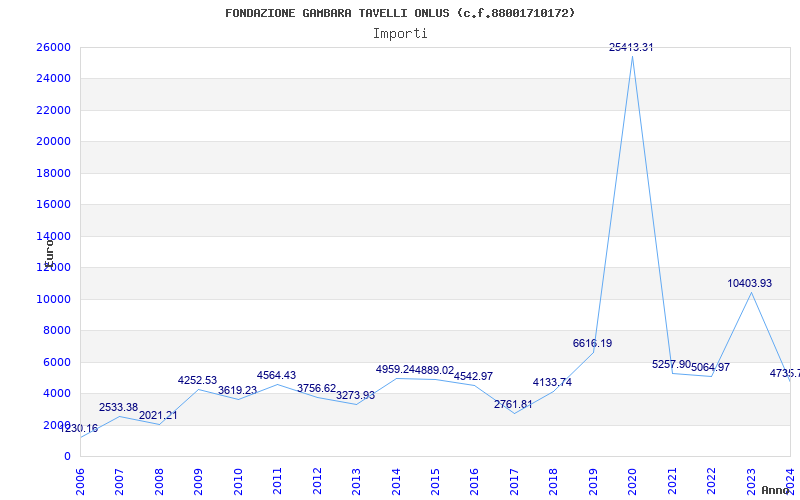Screen dimensions: 800x500
Task: Click the 2761.81 data label
Action: point(513,405)
